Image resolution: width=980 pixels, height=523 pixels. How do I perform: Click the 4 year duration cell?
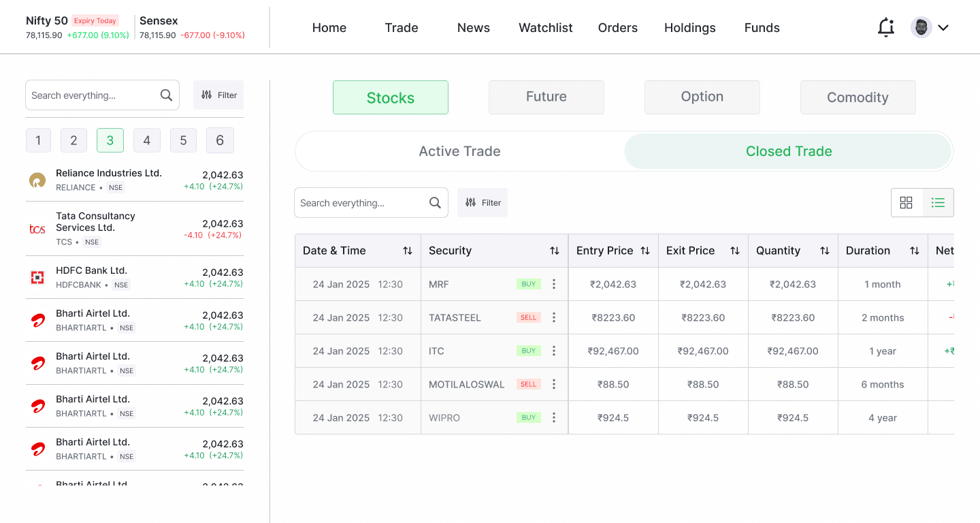pyautogui.click(x=883, y=417)
